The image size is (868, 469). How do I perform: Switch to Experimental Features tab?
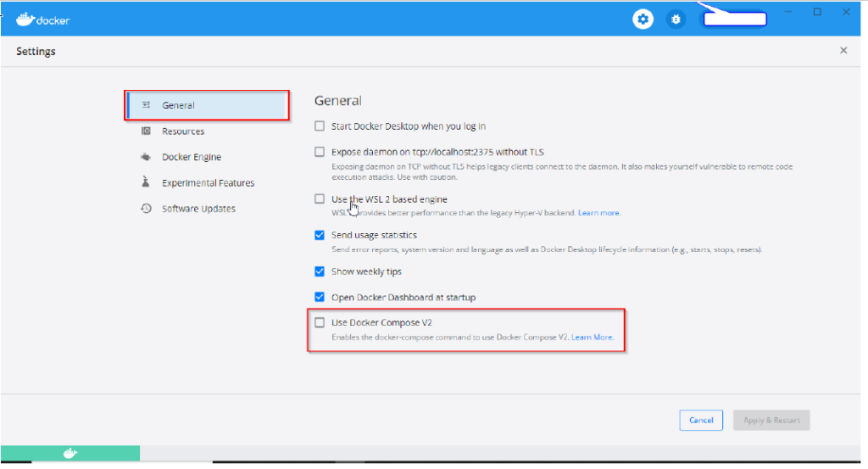tap(208, 183)
